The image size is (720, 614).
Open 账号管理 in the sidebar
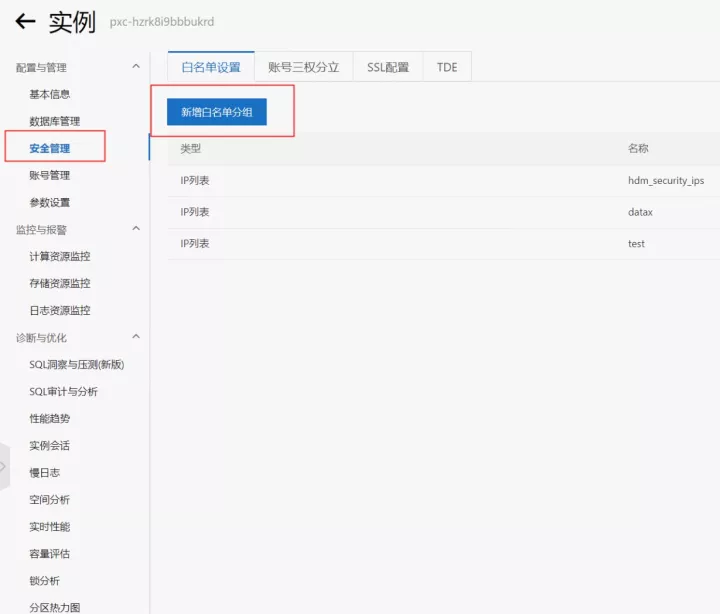click(x=50, y=175)
